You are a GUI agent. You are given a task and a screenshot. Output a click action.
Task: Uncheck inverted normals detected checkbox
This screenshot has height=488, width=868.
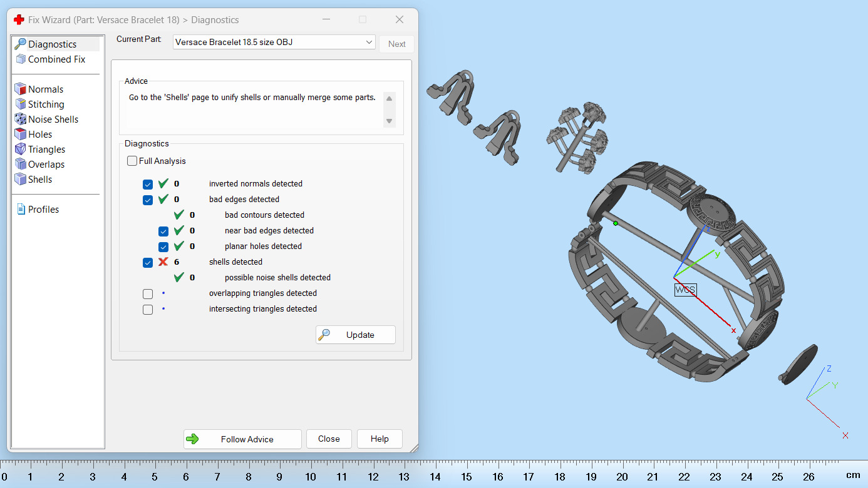coord(148,185)
